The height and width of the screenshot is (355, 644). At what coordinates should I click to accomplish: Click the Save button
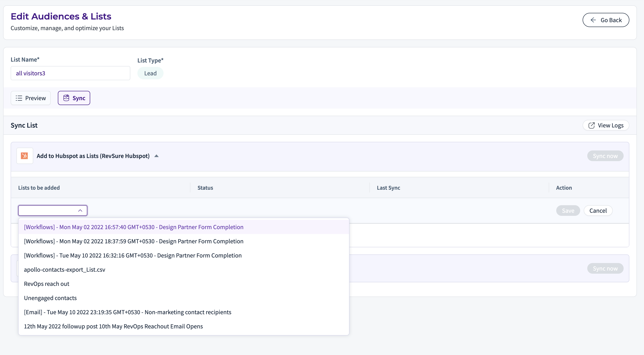[568, 211]
